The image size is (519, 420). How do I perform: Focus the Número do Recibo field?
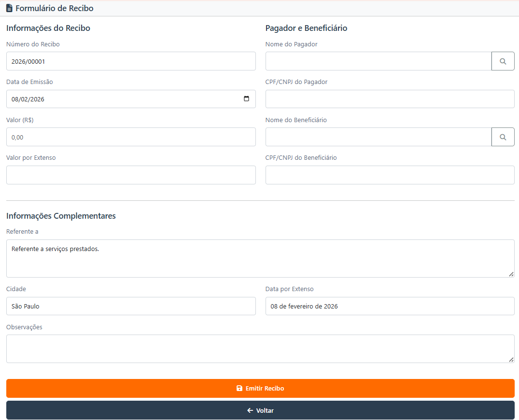tap(131, 61)
